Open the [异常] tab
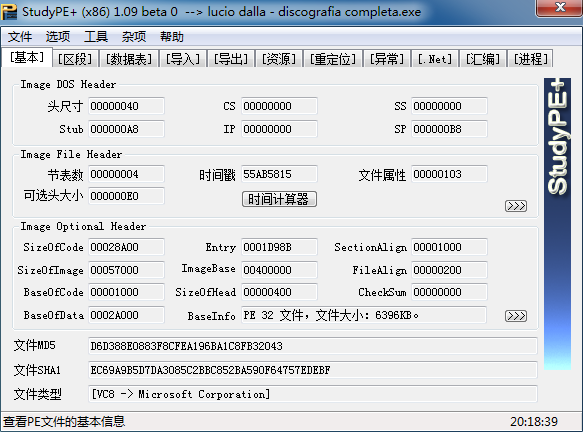This screenshot has width=583, height=432. 387,59
